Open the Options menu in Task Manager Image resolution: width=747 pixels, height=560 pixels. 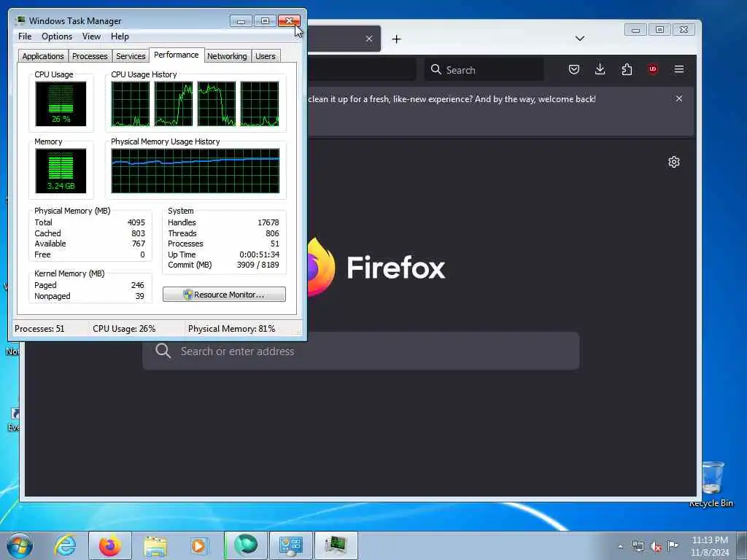[57, 36]
